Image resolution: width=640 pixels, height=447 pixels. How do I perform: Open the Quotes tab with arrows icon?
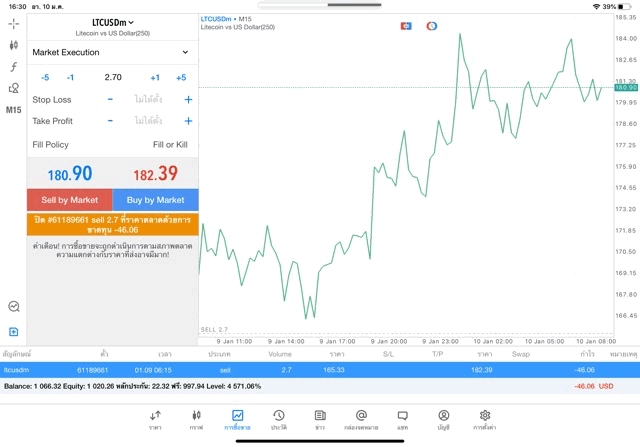[x=155, y=420]
